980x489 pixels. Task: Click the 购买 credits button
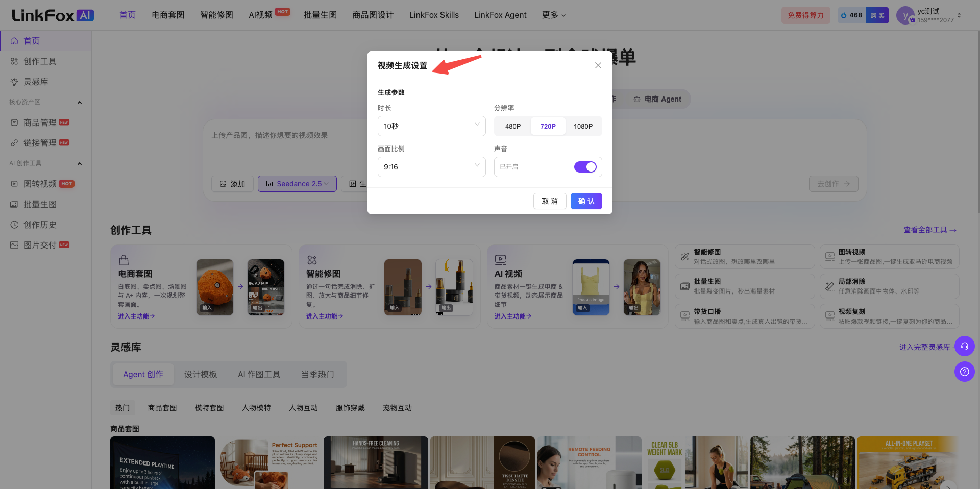coord(877,15)
